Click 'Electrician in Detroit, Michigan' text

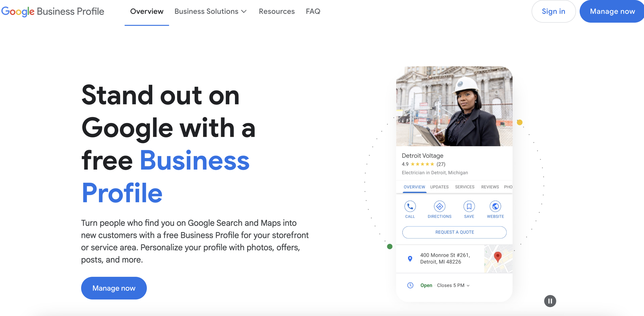click(x=435, y=172)
